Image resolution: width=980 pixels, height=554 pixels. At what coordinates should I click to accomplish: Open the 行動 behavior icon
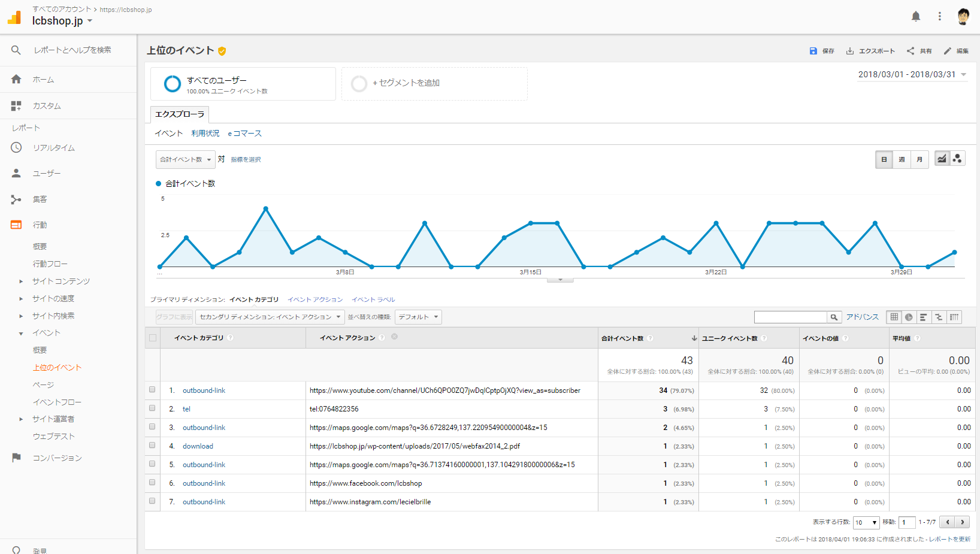click(16, 225)
